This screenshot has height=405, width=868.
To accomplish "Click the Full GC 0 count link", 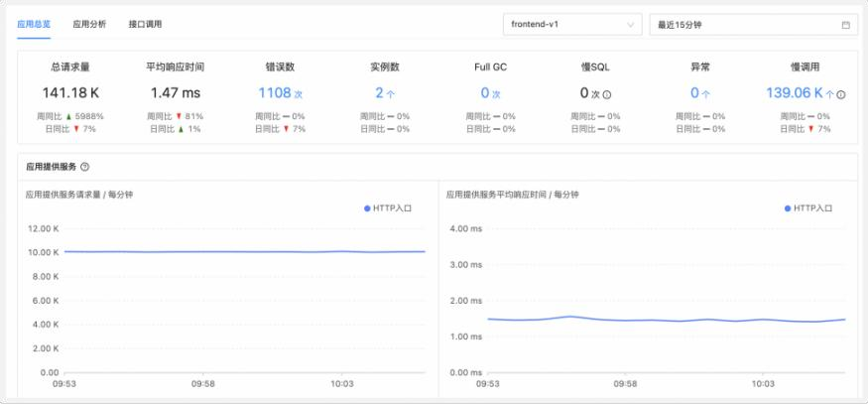I will click(x=485, y=92).
